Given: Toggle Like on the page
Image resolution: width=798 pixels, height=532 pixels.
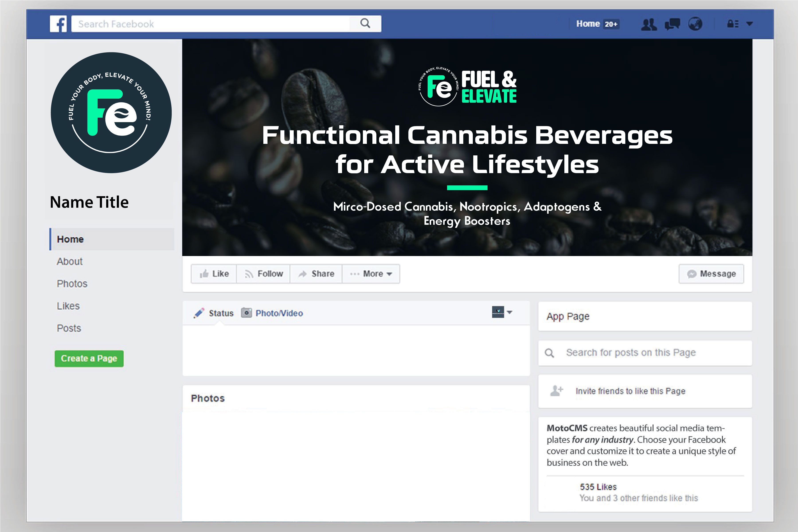Looking at the screenshot, I should pos(214,274).
